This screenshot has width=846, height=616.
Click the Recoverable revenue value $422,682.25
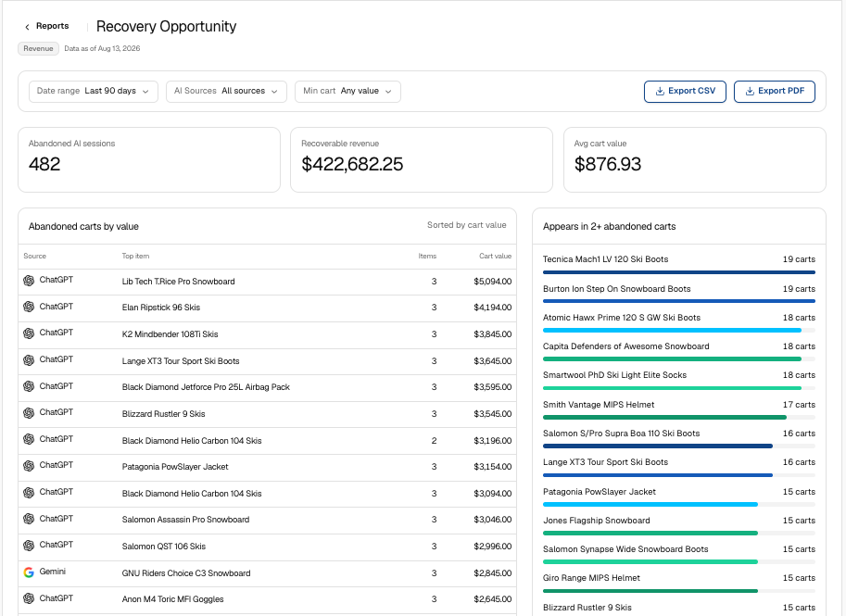coord(352,164)
